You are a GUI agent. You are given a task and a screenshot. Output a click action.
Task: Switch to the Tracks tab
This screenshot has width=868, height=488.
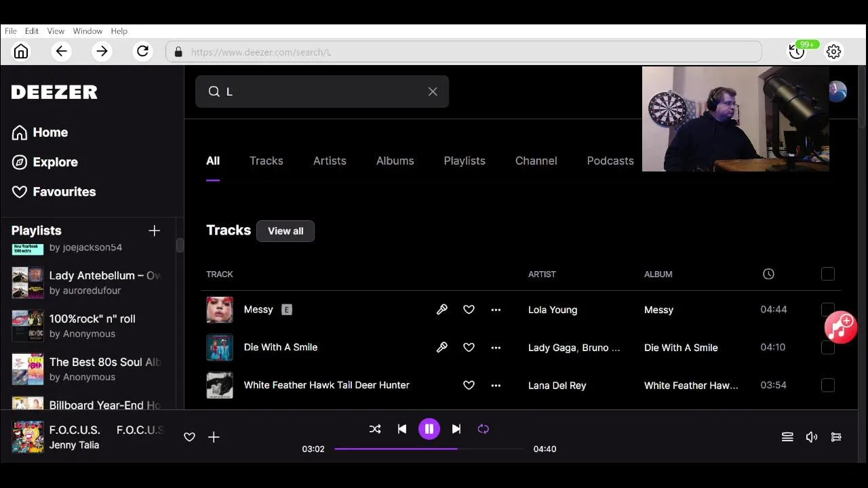[x=267, y=161]
